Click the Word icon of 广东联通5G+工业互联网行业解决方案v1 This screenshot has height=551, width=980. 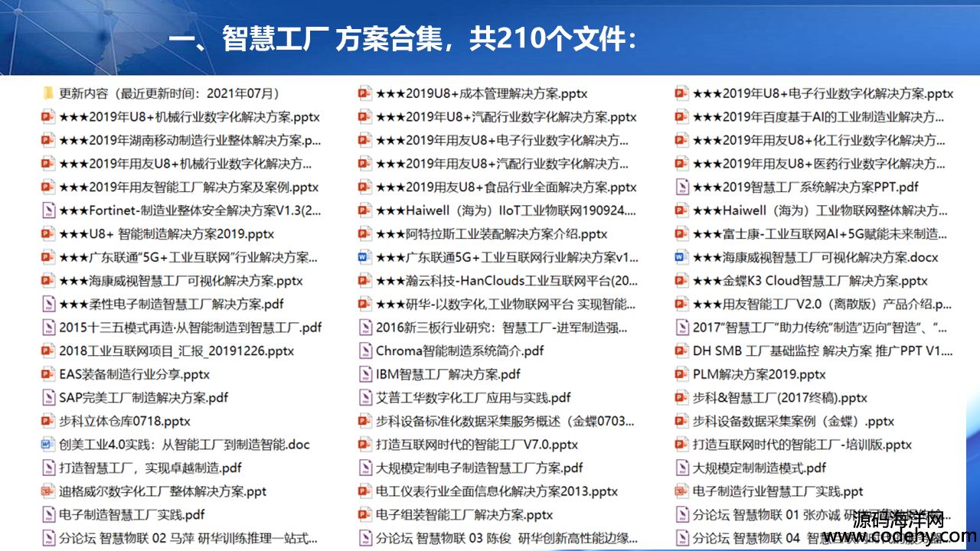click(x=365, y=257)
